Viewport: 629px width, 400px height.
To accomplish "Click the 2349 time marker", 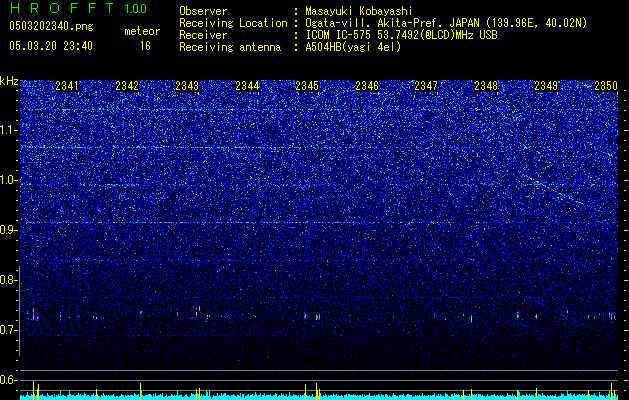I will coord(546,85).
